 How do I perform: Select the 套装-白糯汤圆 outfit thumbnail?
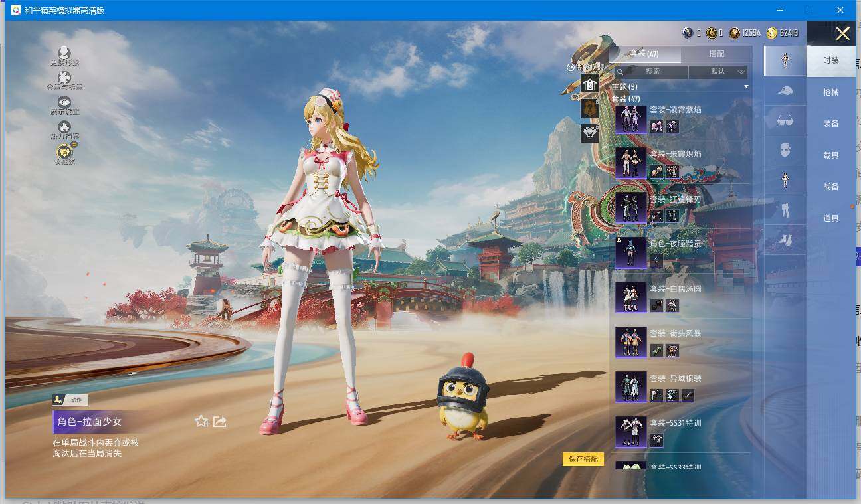630,297
